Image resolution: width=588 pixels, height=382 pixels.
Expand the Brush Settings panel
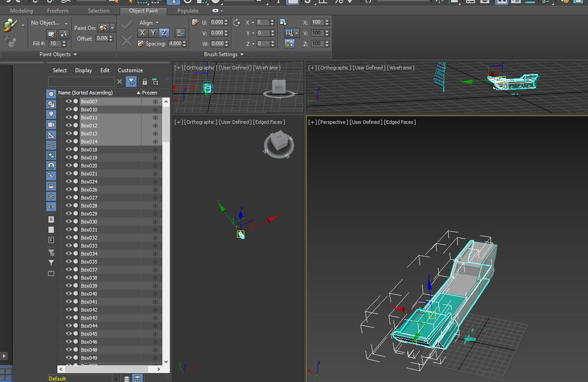(x=224, y=54)
